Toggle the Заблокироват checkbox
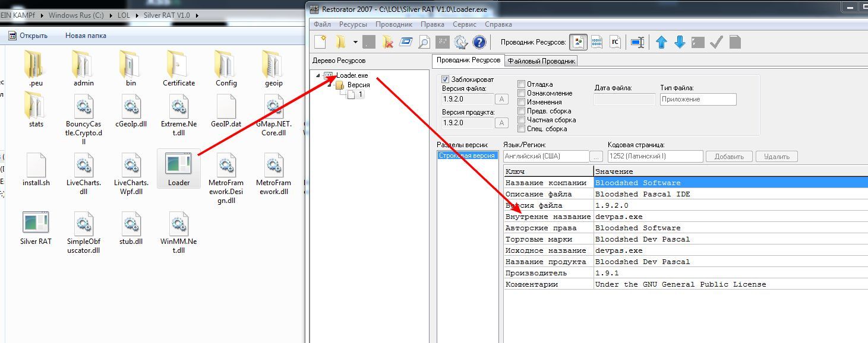Image resolution: width=868 pixels, height=343 pixels. [446, 80]
